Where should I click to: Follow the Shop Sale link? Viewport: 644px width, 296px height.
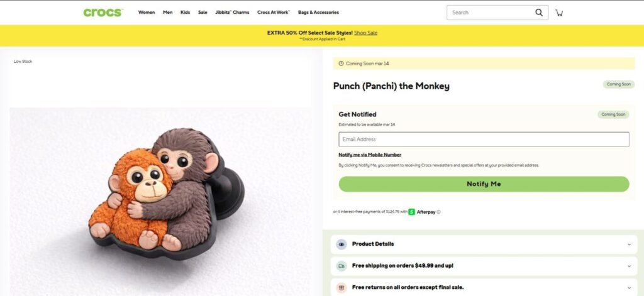click(365, 33)
